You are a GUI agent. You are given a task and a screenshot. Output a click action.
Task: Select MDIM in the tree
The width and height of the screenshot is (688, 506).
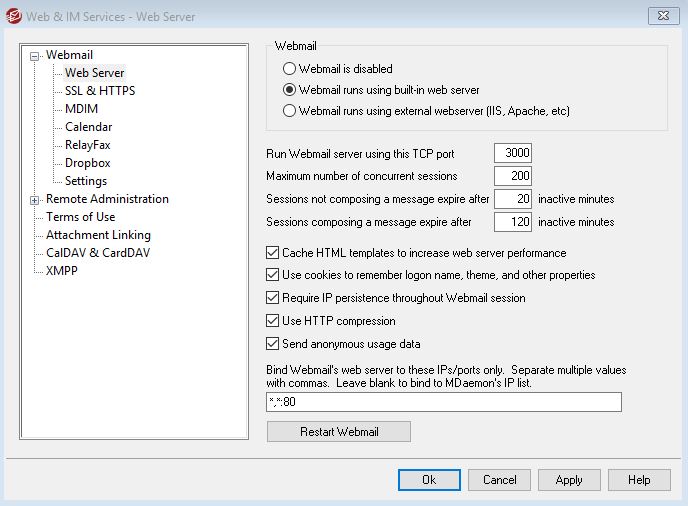coord(81,109)
